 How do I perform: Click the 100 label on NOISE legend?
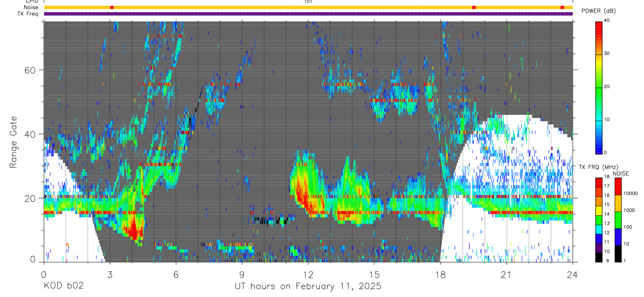click(628, 227)
